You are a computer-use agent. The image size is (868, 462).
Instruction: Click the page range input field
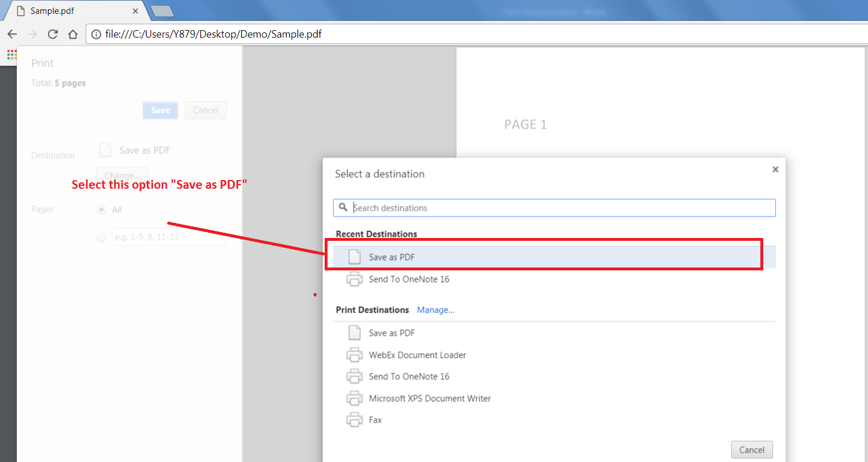168,237
